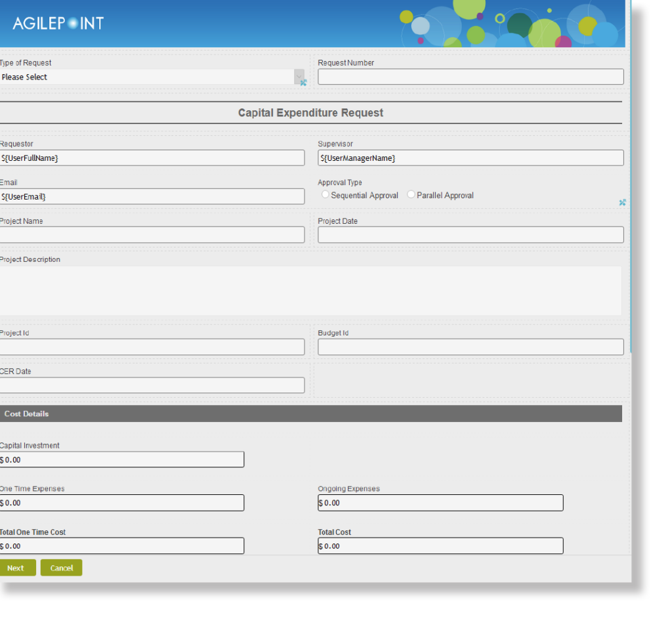Viewport: 672px width, 619px height.
Task: Click the Ongoing Expenses amount field
Action: 440,503
